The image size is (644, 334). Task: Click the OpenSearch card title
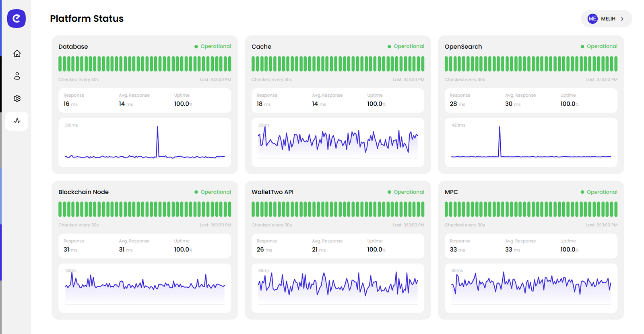point(463,47)
